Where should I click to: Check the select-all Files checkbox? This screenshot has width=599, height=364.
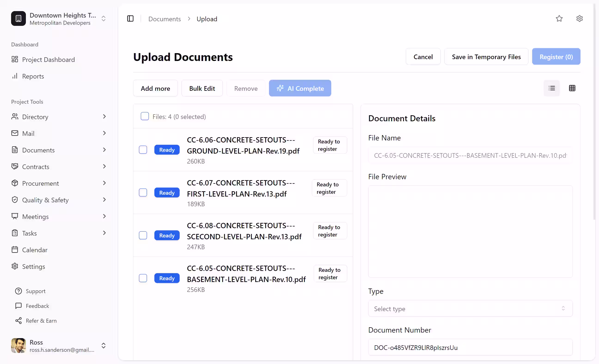[x=145, y=116]
